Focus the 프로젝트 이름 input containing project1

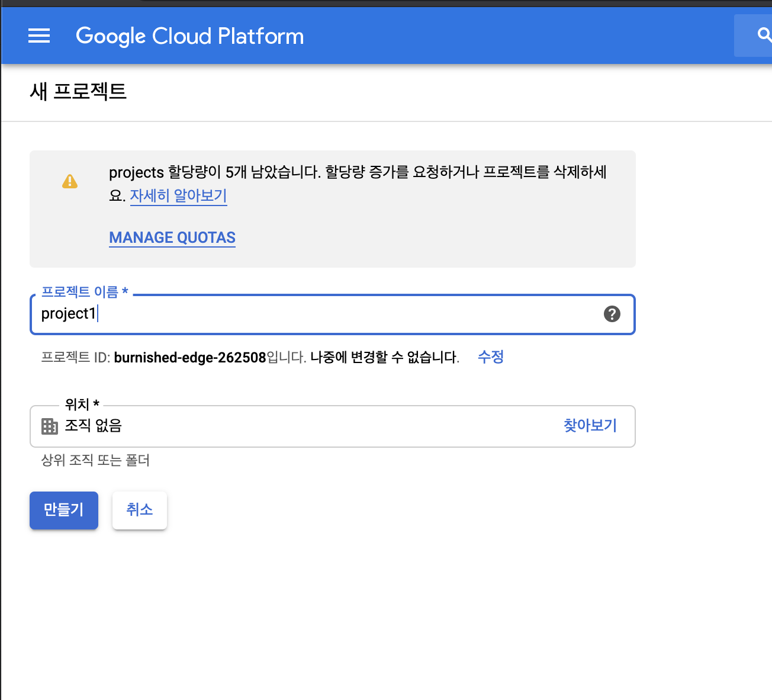click(x=333, y=314)
